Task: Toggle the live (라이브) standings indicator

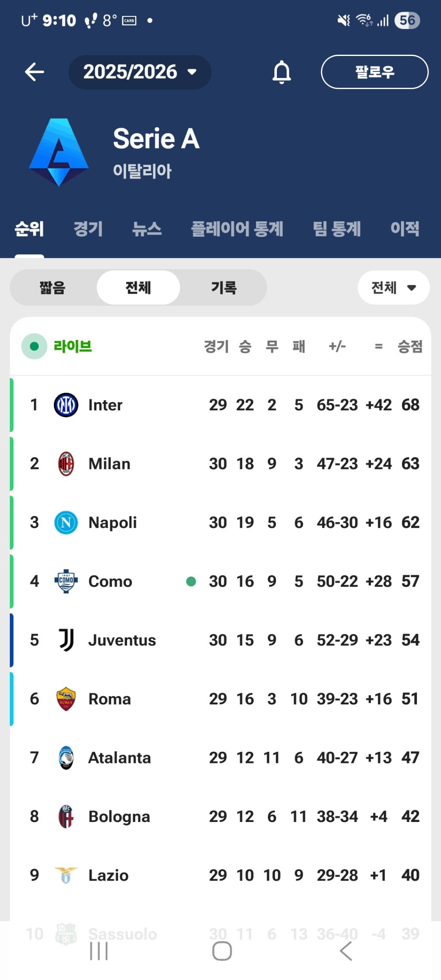Action: 34,346
